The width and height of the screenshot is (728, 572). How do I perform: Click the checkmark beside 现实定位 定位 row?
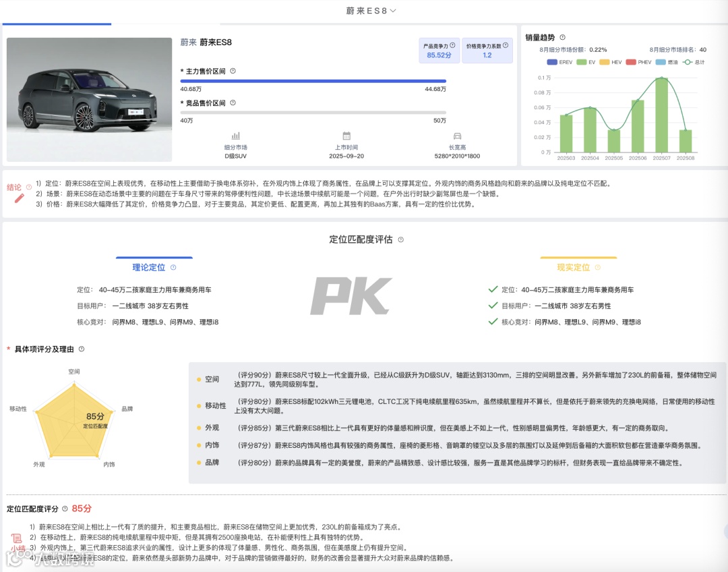pos(493,289)
